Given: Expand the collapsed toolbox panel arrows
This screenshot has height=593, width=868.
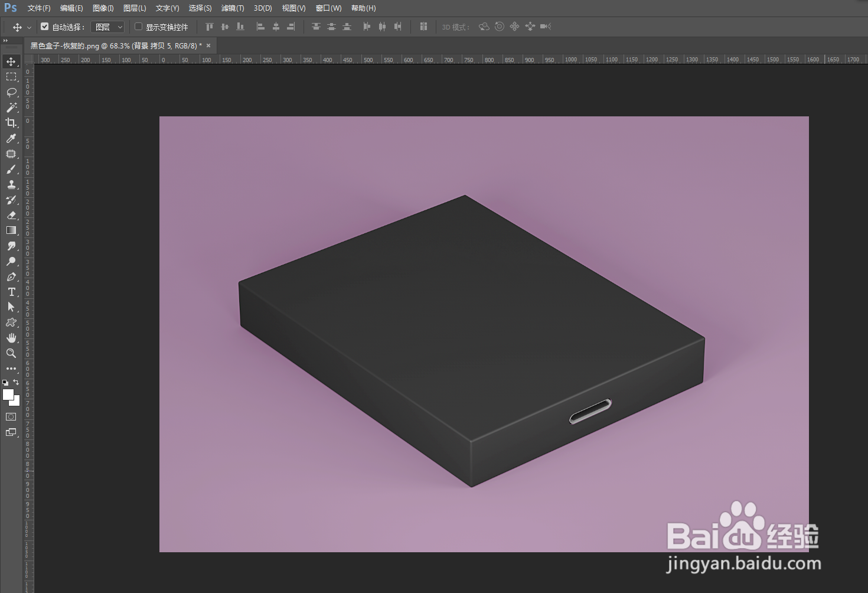Looking at the screenshot, I should [5, 41].
